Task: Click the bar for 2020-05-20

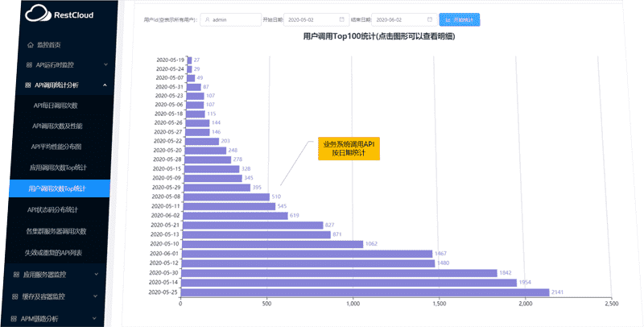Action: tap(206, 151)
